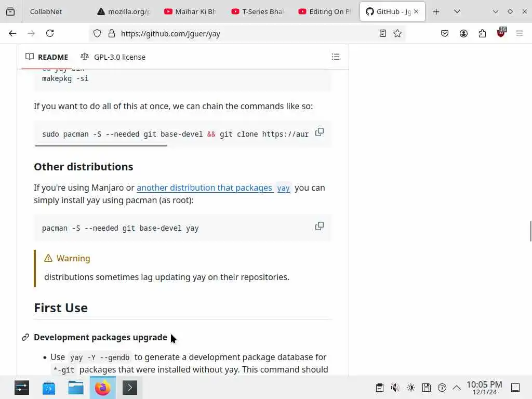Reload the current page
The height and width of the screenshot is (399, 532).
click(x=50, y=33)
